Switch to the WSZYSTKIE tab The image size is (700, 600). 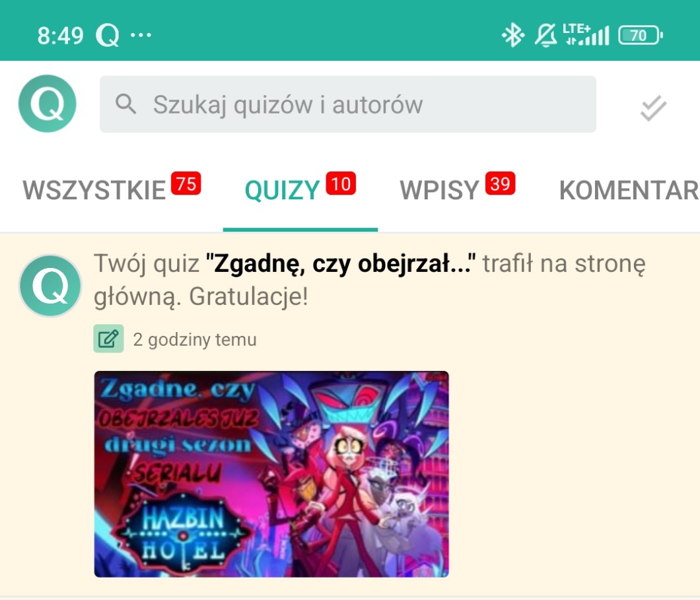pos(94,191)
